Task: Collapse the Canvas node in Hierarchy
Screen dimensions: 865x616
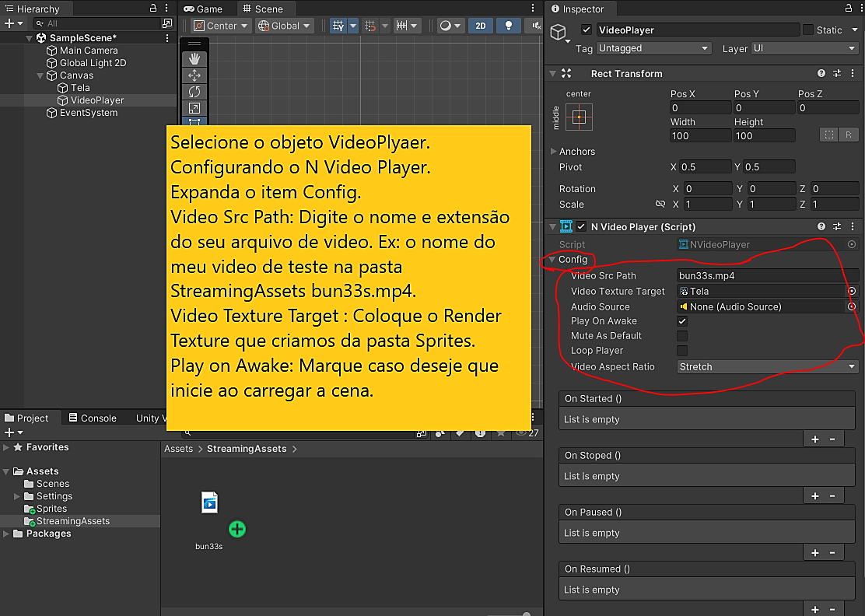Action: (x=40, y=75)
